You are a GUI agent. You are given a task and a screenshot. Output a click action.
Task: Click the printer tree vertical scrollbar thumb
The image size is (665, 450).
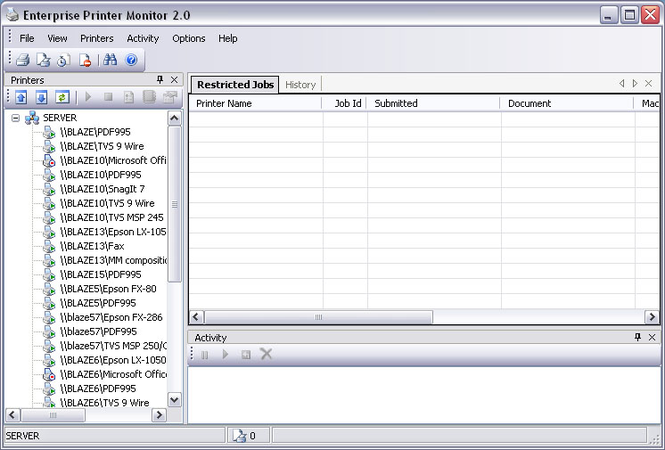174,204
